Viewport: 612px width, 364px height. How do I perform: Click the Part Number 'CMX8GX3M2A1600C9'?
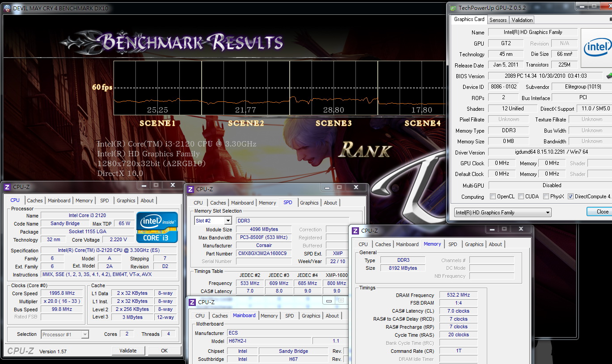pos(264,253)
